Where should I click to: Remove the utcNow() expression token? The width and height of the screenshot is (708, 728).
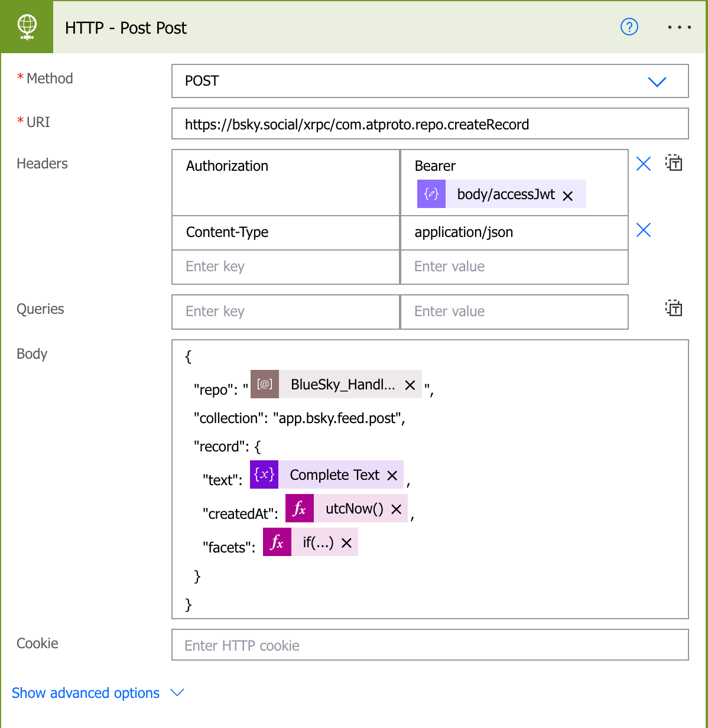click(396, 509)
